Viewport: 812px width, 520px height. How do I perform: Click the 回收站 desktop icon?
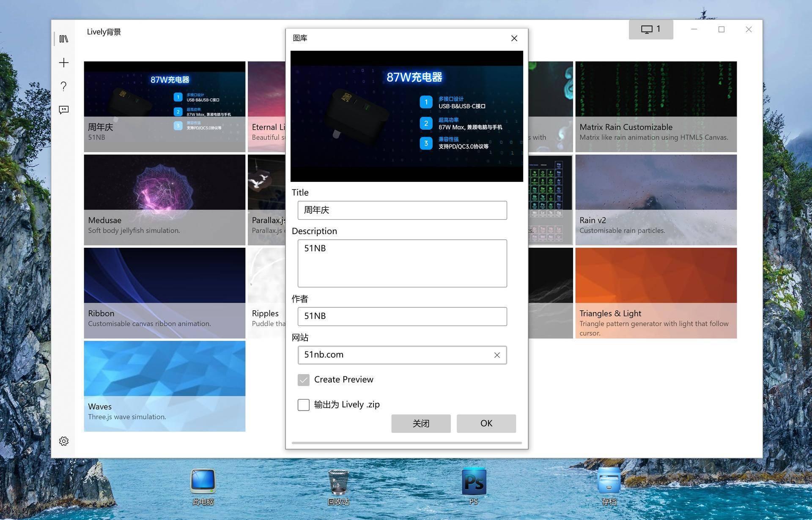click(338, 487)
